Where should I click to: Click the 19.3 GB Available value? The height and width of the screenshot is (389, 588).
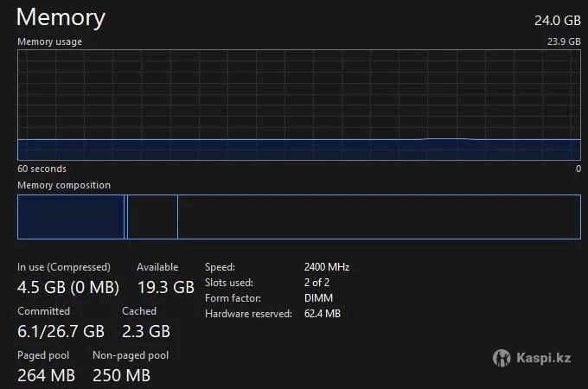click(165, 287)
